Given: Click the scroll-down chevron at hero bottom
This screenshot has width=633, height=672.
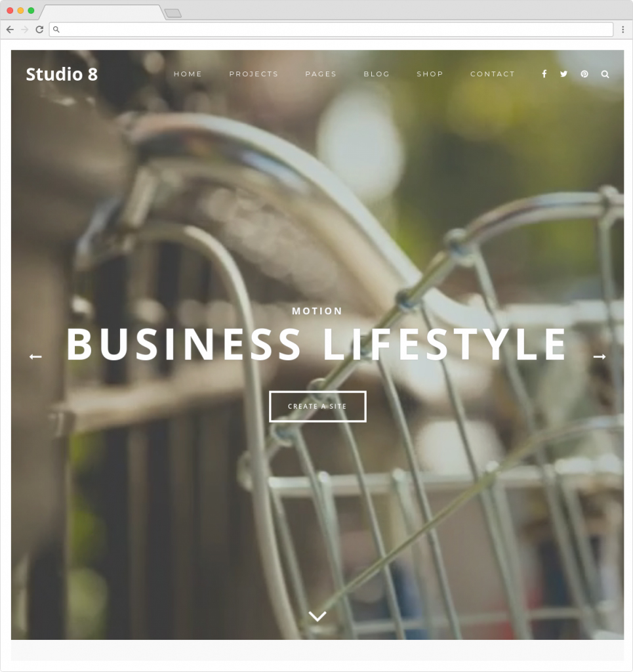Looking at the screenshot, I should pyautogui.click(x=317, y=616).
